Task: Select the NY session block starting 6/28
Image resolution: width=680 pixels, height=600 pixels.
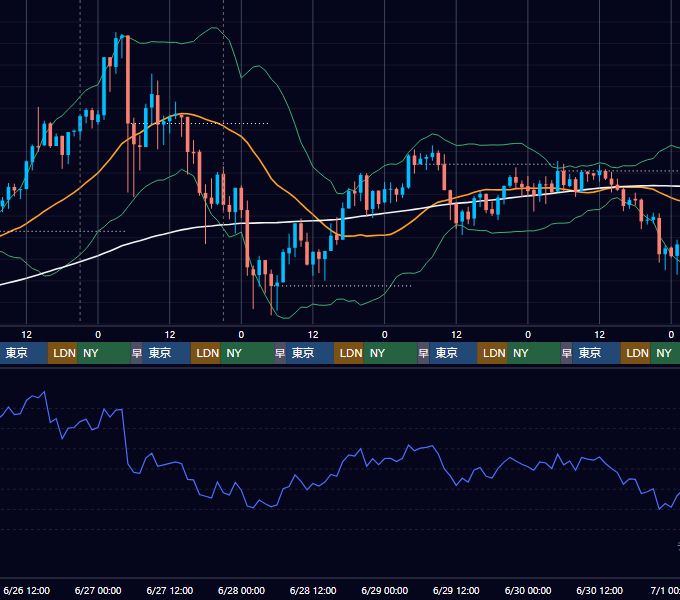Action: [390, 353]
